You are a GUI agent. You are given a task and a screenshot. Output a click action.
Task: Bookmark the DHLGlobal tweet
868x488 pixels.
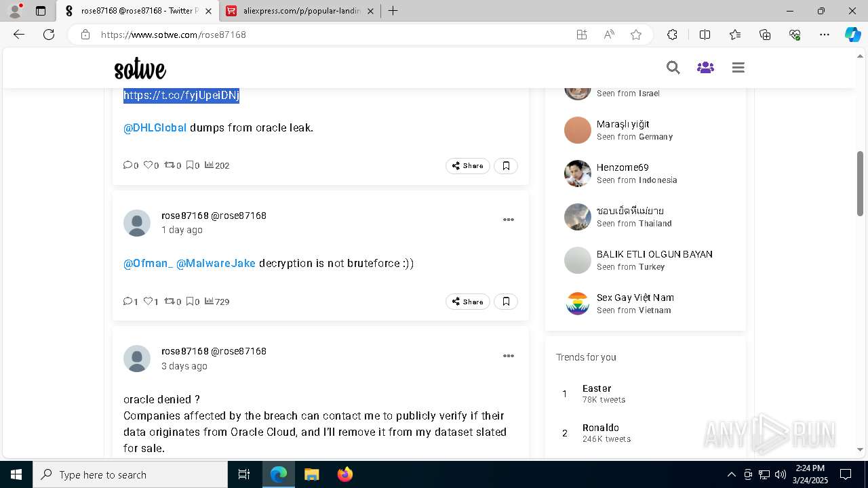(506, 165)
